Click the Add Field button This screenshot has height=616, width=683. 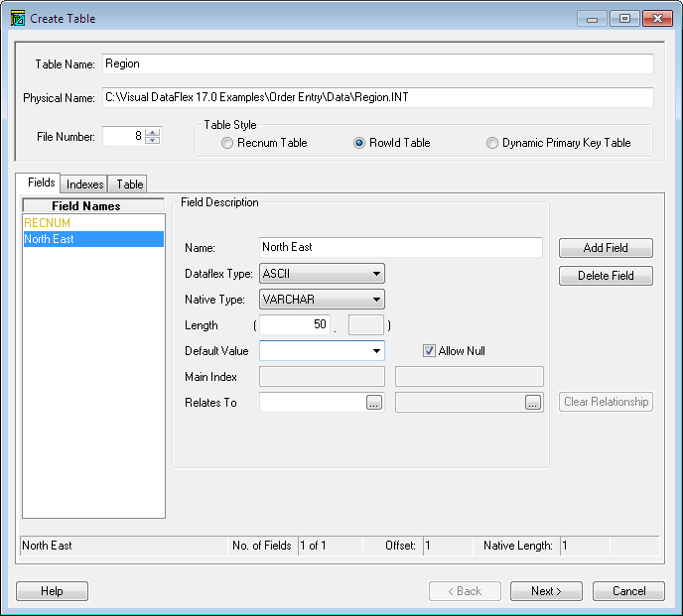606,248
